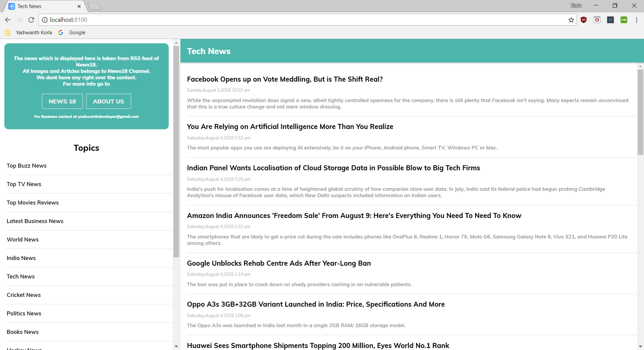Open the Facebook Opens up on Vote Meddling article
644x350 pixels.
(285, 79)
